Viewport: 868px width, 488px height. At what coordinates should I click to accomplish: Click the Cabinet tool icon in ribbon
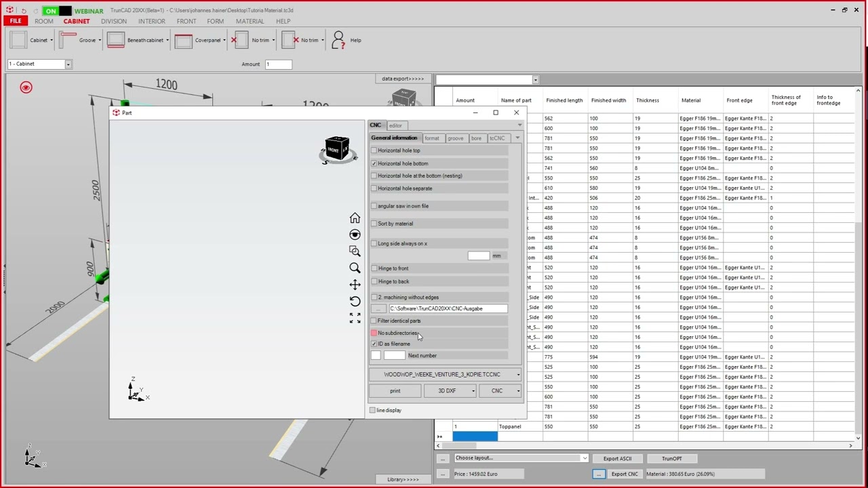coord(18,40)
